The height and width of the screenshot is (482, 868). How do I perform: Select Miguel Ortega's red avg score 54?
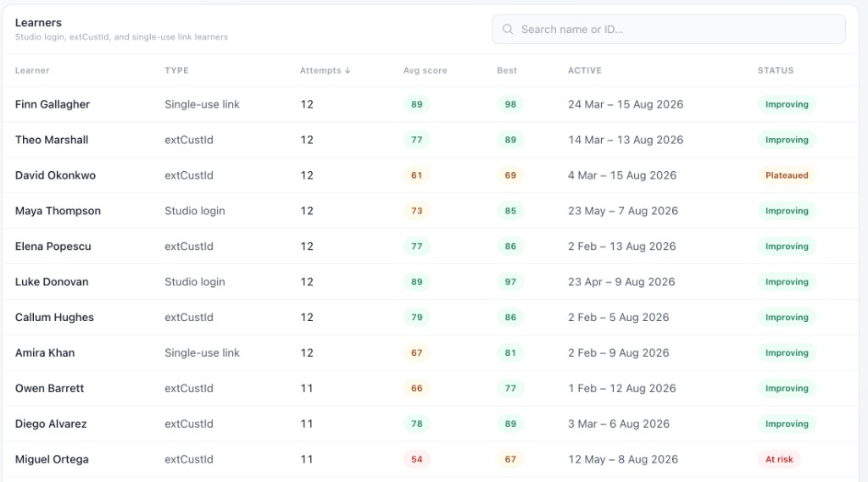(417, 459)
